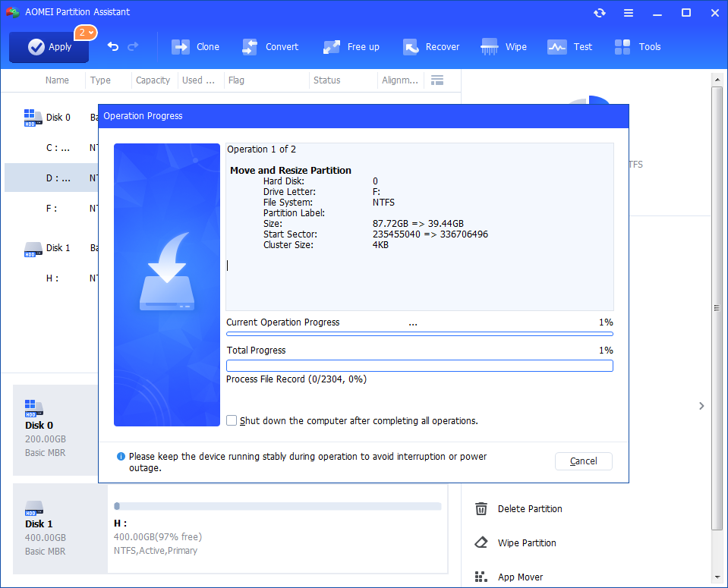Click the Cancel button in Operation Progress
The height and width of the screenshot is (588, 728).
click(x=584, y=461)
